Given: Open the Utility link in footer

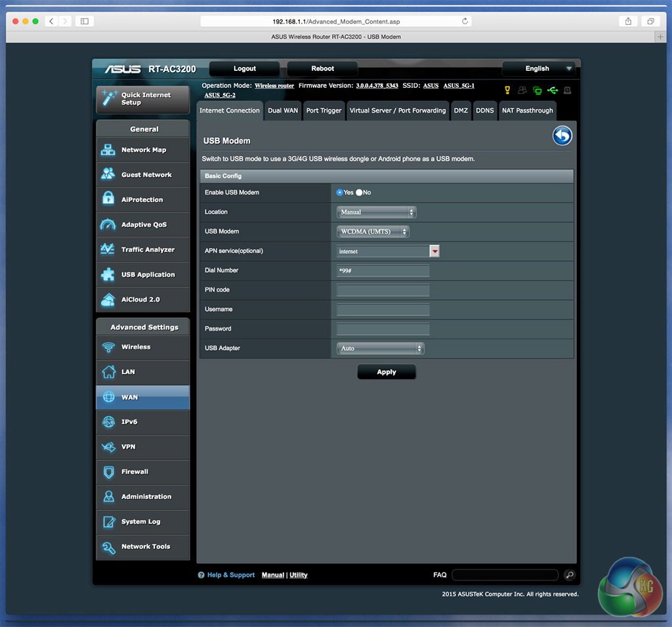Looking at the screenshot, I should 299,575.
